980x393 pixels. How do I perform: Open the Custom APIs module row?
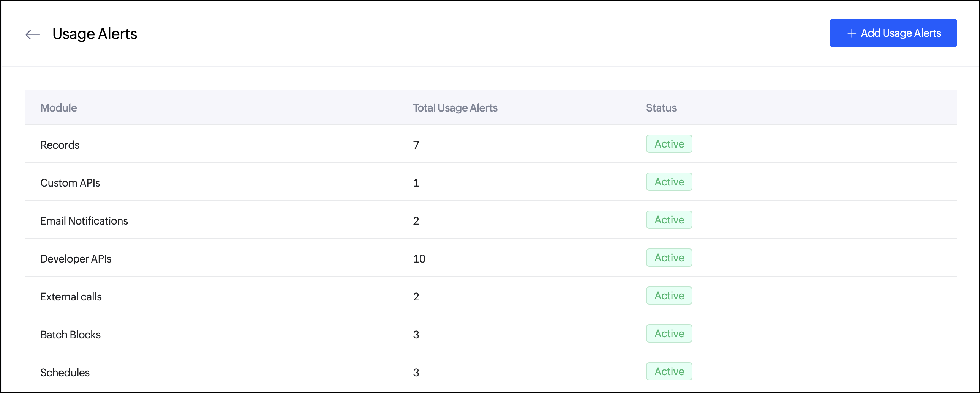70,183
